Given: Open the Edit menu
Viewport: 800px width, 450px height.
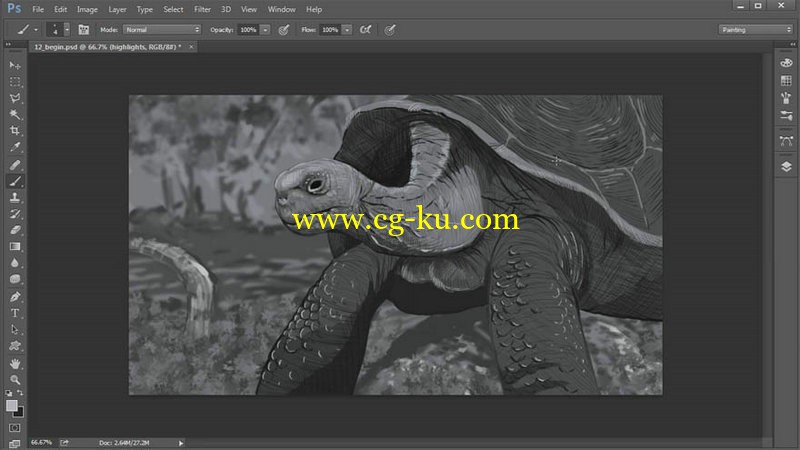Looking at the screenshot, I should click(x=60, y=9).
